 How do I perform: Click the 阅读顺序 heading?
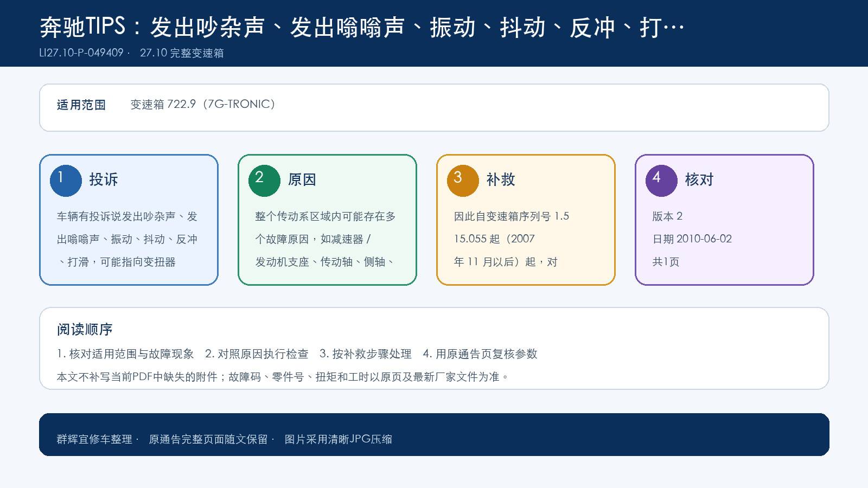coord(85,329)
